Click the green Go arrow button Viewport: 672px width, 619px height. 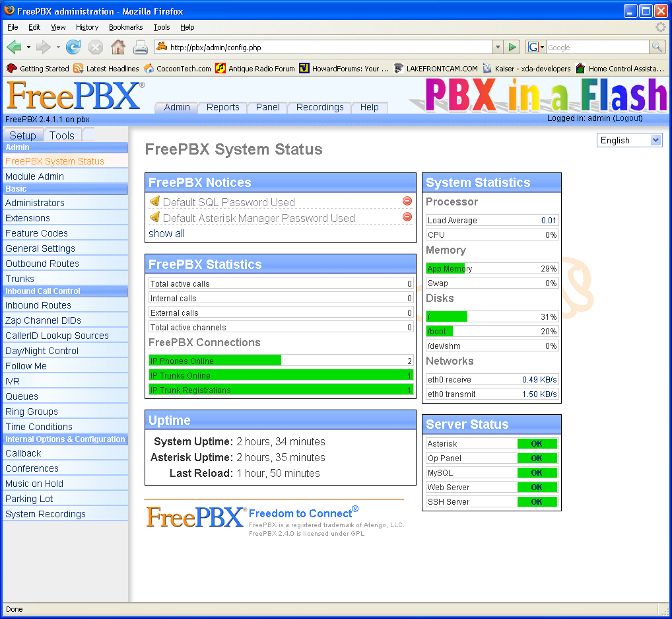512,48
